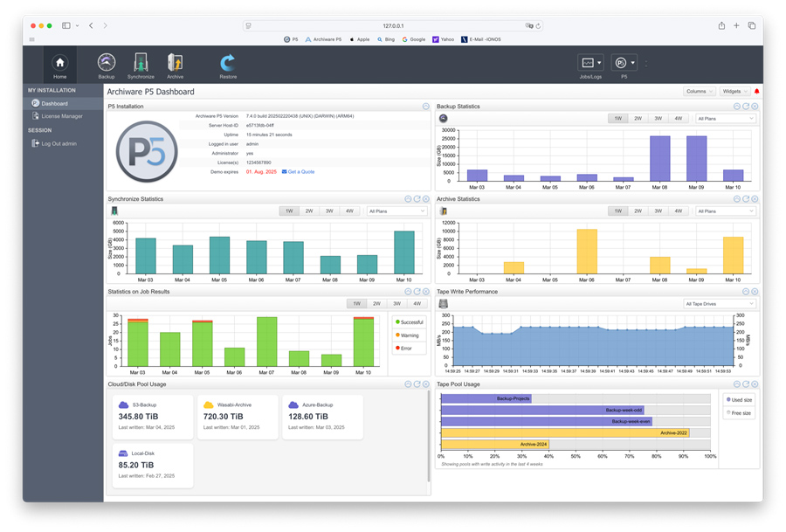Open All Plans dropdown in Archive Statistics

726,211
